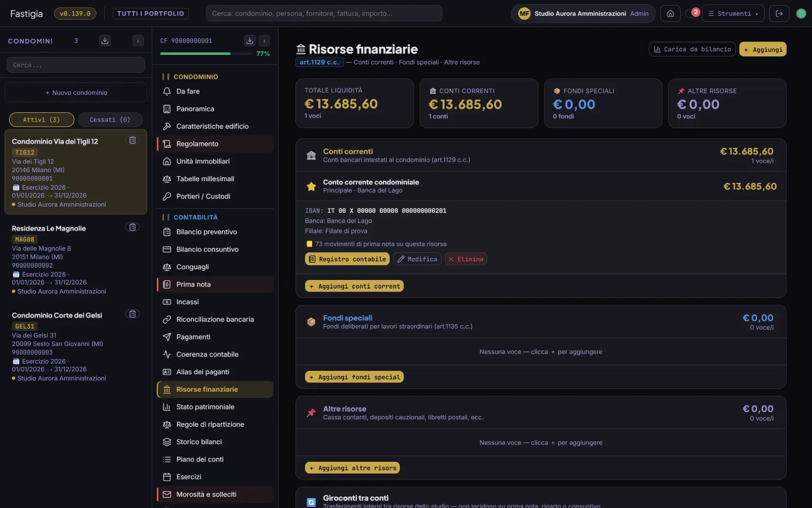Expand the Altre risorse section header

coord(540,413)
